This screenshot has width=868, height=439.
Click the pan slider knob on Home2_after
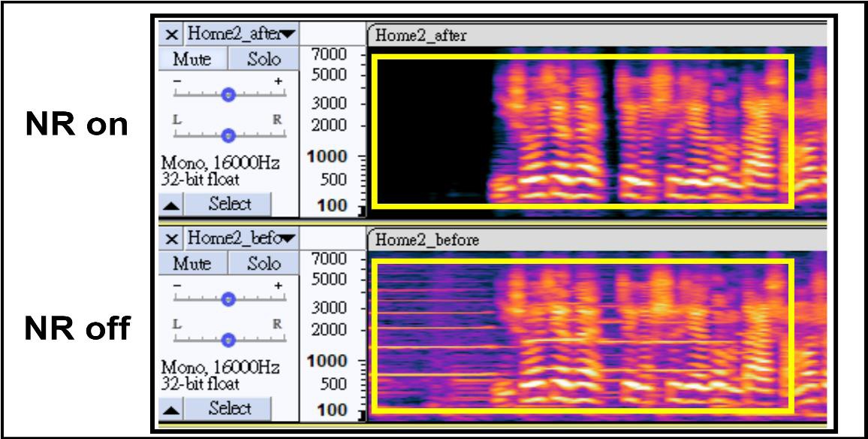point(229,135)
